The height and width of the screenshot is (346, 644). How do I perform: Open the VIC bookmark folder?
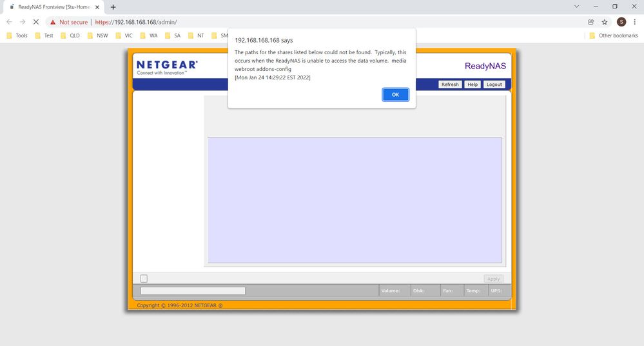point(124,36)
